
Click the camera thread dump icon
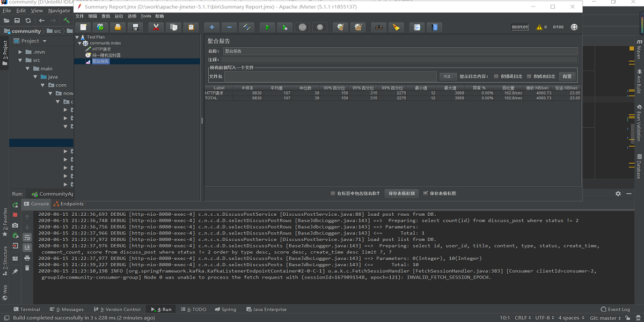pos(15,225)
